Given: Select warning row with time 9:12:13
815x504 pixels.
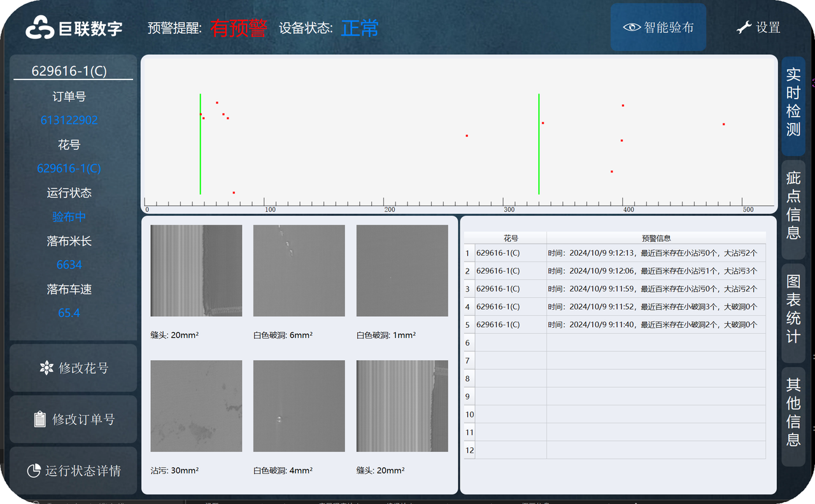Looking at the screenshot, I should click(615, 253).
